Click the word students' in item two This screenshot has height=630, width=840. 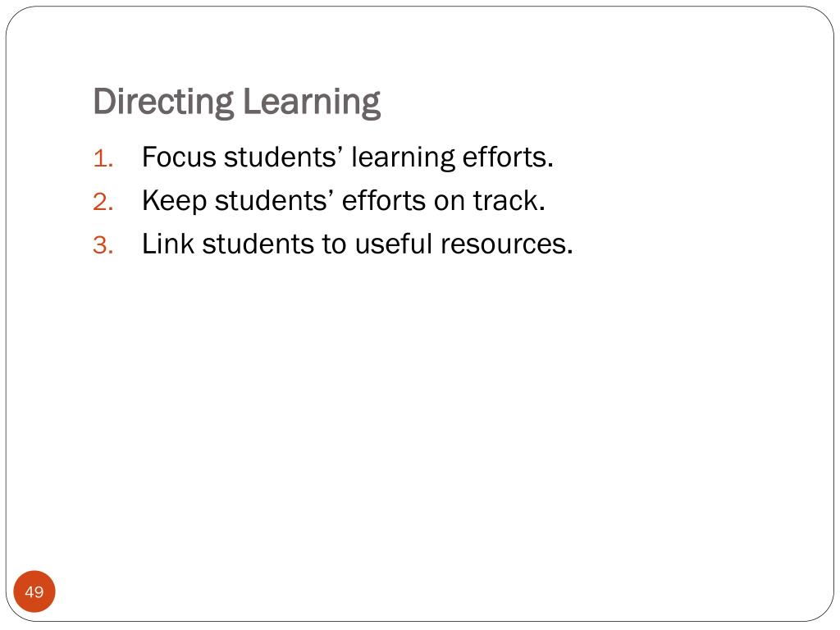[x=274, y=201]
